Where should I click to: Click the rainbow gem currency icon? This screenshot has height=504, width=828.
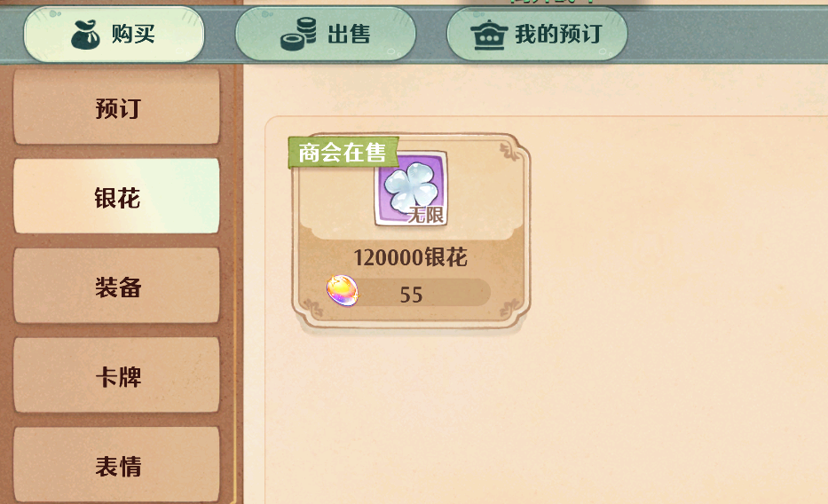[x=343, y=290]
